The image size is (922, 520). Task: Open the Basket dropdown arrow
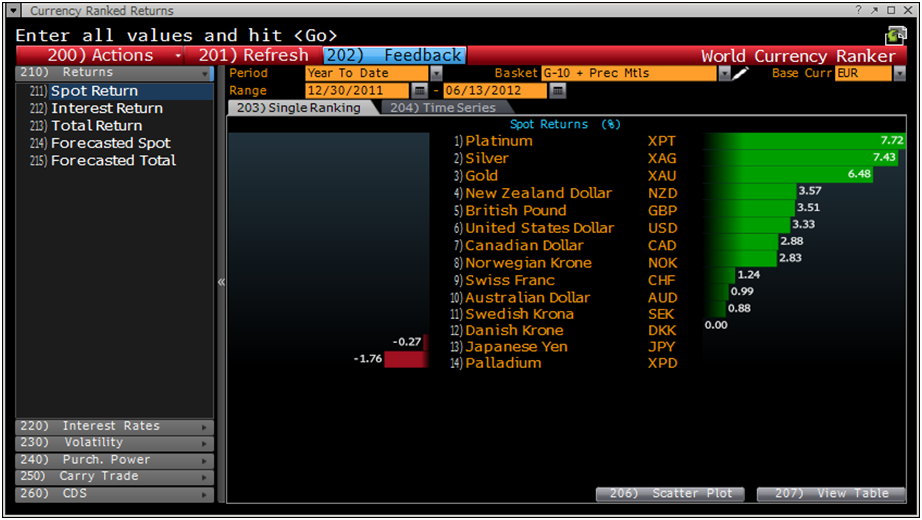(x=724, y=73)
